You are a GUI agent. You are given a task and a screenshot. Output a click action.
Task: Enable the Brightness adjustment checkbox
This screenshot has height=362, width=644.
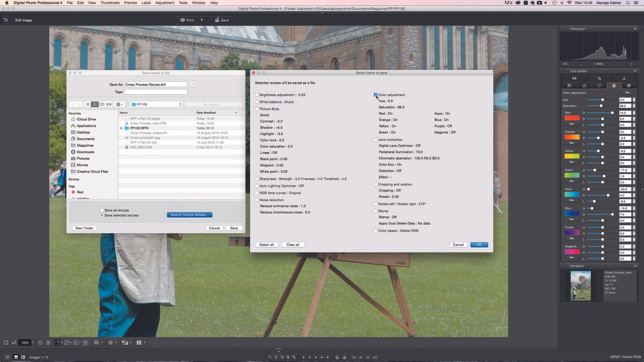point(257,94)
